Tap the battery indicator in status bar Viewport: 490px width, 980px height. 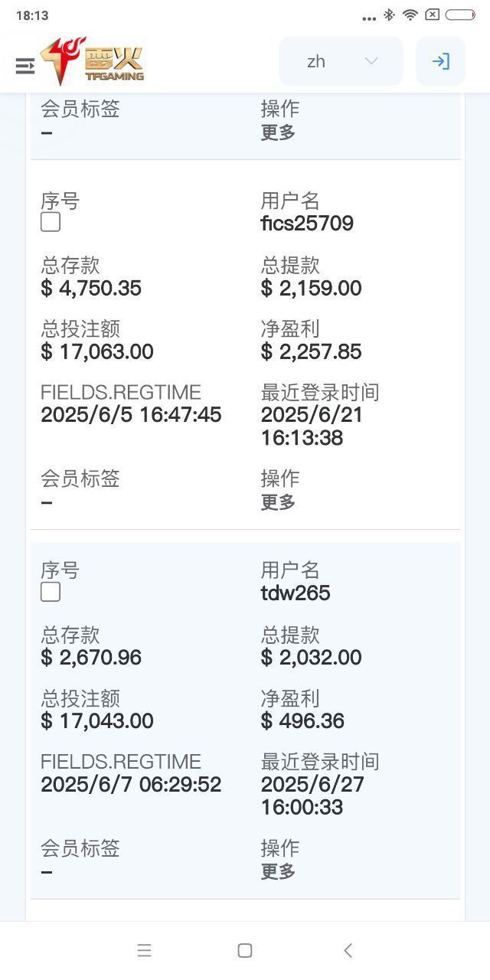coord(460,15)
